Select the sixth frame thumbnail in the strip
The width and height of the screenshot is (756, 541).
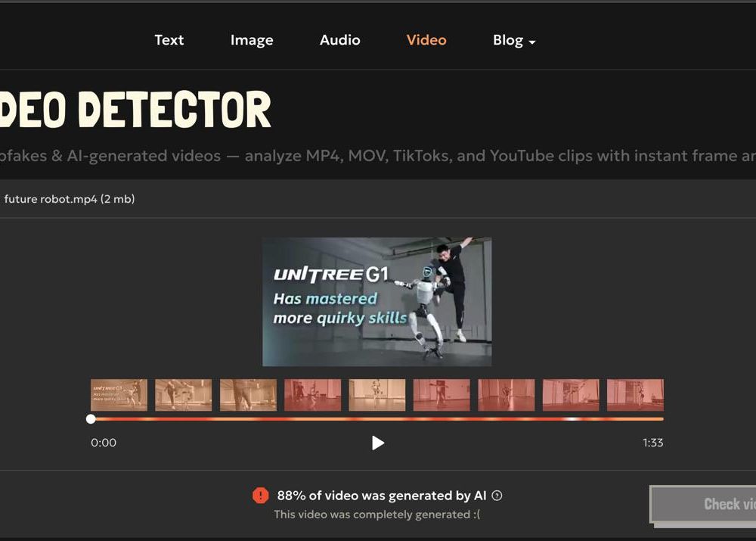[442, 395]
